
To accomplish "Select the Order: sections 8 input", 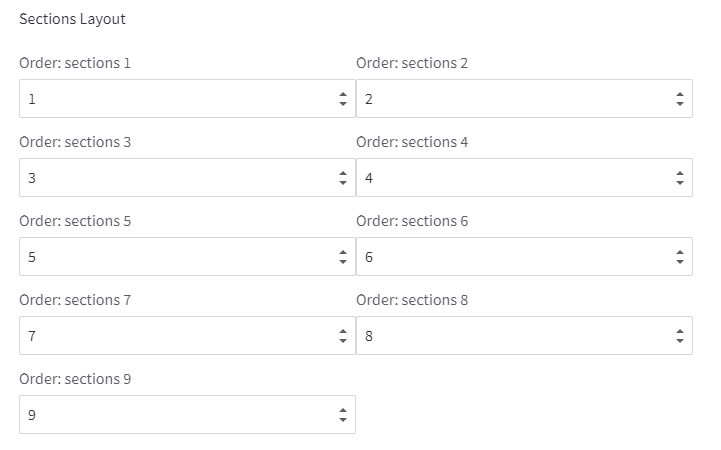I will tap(512, 336).
